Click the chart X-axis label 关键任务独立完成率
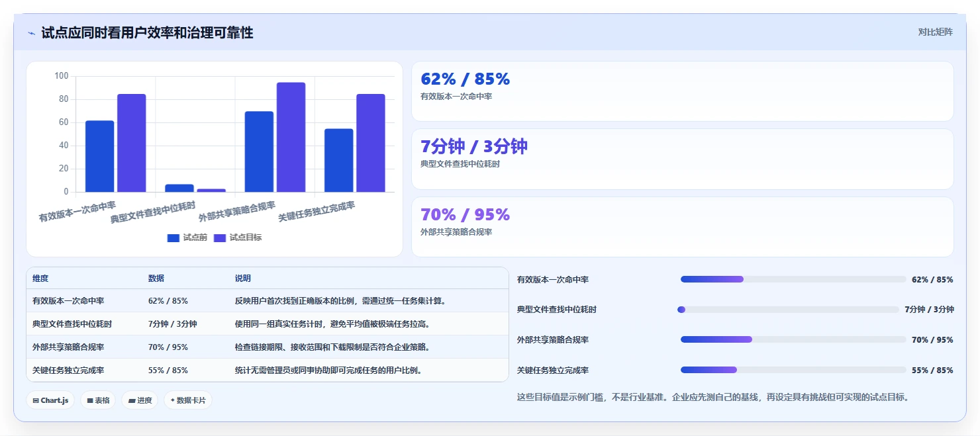Image resolution: width=980 pixels, height=436 pixels. tap(317, 212)
